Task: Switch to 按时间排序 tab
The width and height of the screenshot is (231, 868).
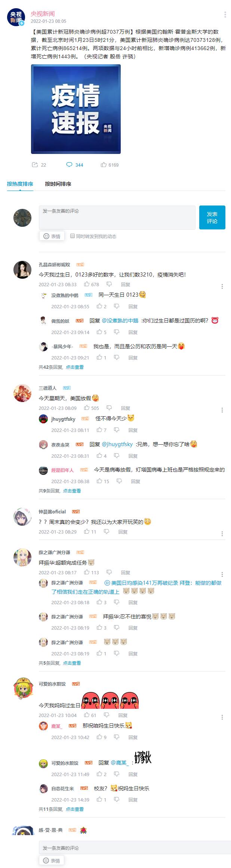Action: click(58, 184)
